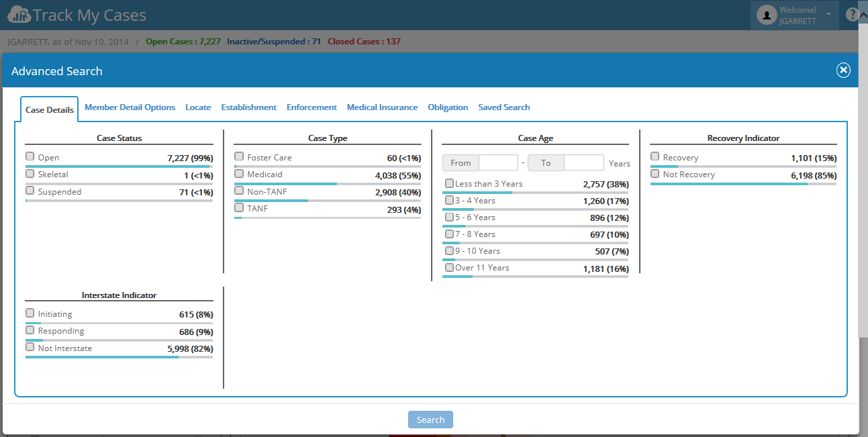The height and width of the screenshot is (437, 868).
Task: Check the 7 - 8 Years box
Action: coord(450,233)
